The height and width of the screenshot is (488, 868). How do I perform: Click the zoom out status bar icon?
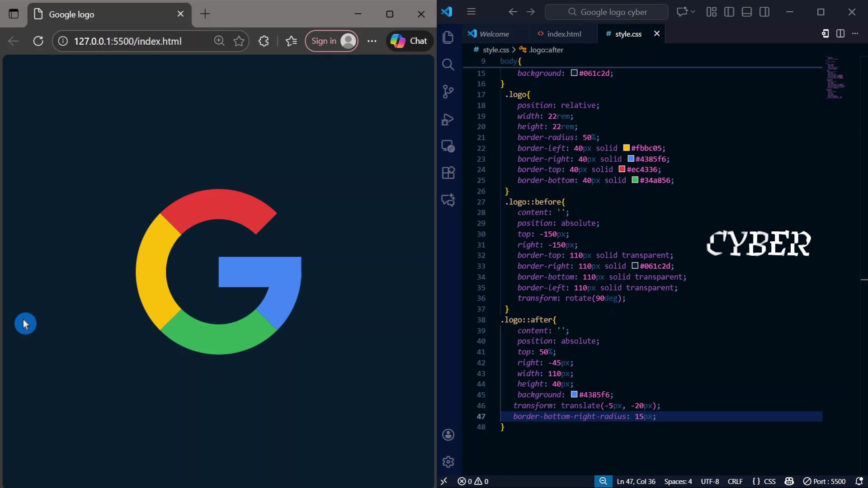[x=603, y=481]
